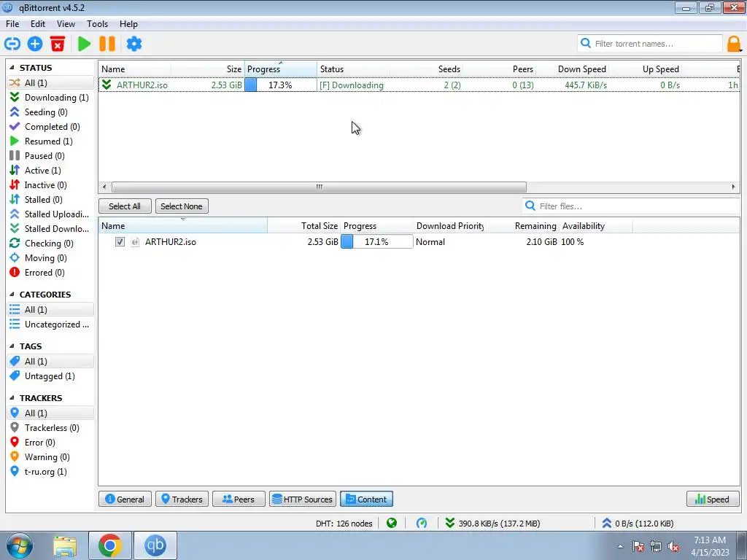Screen dimensions: 747x560
Task: Click the Seeding status icon
Action: coord(15,112)
